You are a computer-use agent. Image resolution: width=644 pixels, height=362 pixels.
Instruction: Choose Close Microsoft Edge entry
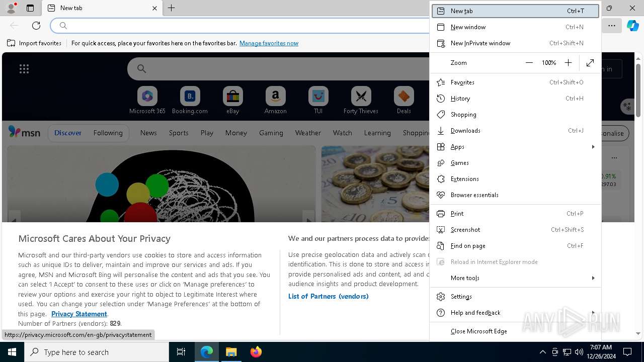pyautogui.click(x=516, y=331)
